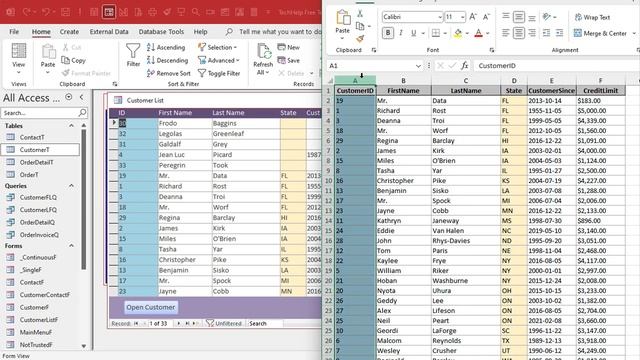The width and height of the screenshot is (640, 360).
Task: Increase font size in Excel
Action: (x=473, y=17)
